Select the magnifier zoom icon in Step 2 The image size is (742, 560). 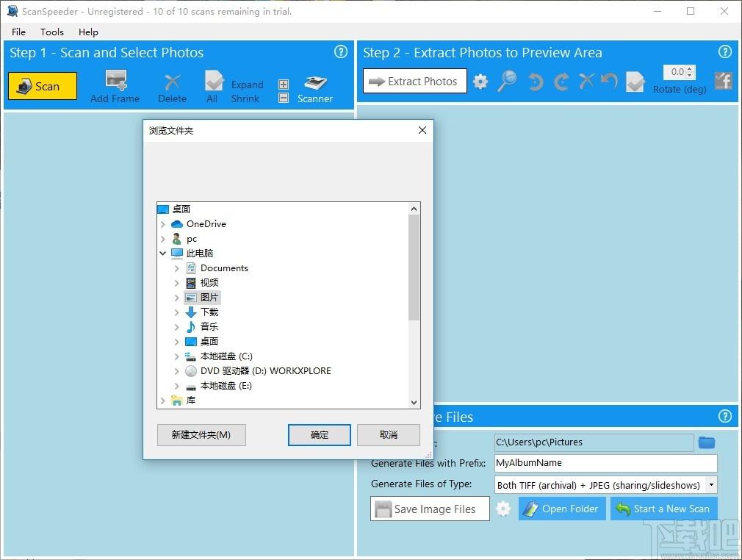pyautogui.click(x=508, y=81)
